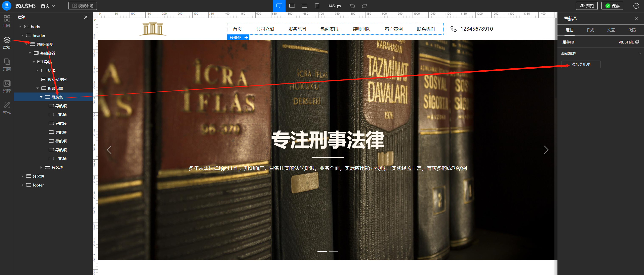Click the 新闻资讯 nav menu item

329,29
